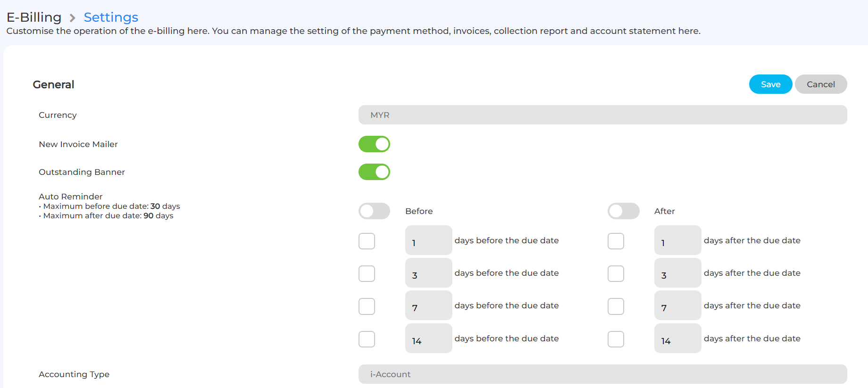868x388 pixels.
Task: Check the 1 day before due date box
Action: tap(367, 241)
